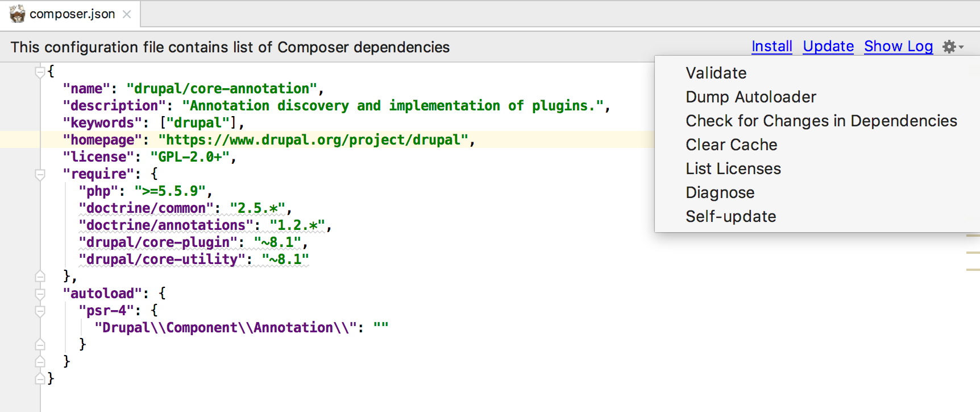Click the Install link
Image resolution: width=980 pixels, height=412 pixels.
point(771,47)
